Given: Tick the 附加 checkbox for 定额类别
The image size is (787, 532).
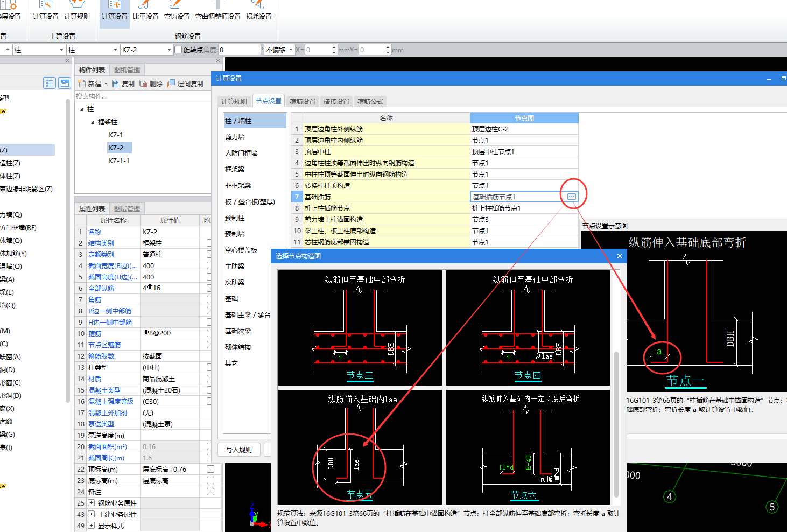Looking at the screenshot, I should pos(210,254).
